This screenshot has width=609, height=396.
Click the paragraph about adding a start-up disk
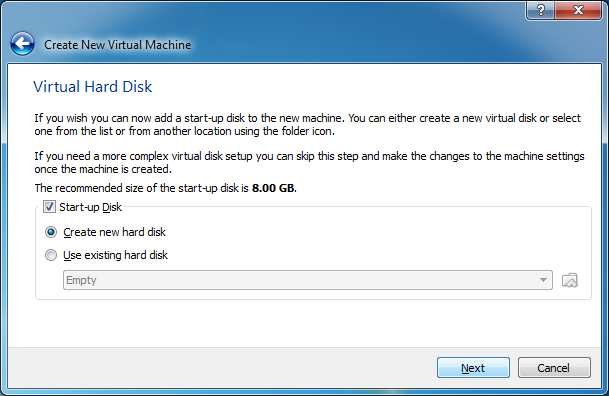tap(308, 124)
